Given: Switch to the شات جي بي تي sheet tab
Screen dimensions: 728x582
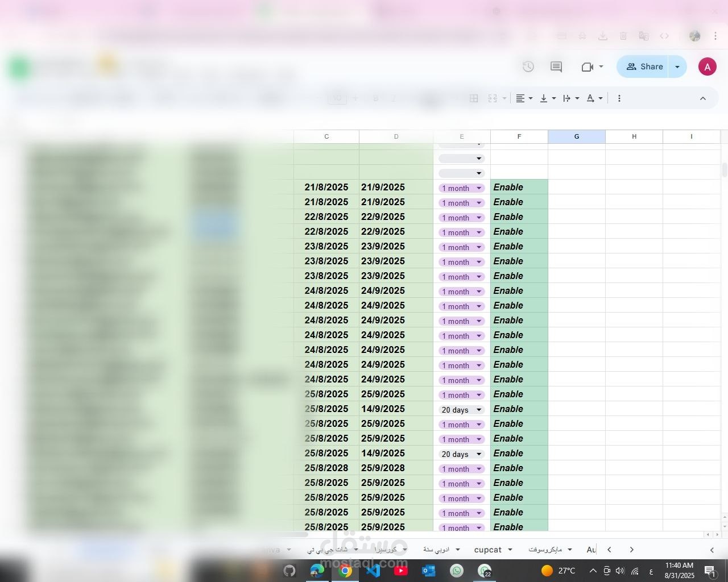Looking at the screenshot, I should [327, 550].
